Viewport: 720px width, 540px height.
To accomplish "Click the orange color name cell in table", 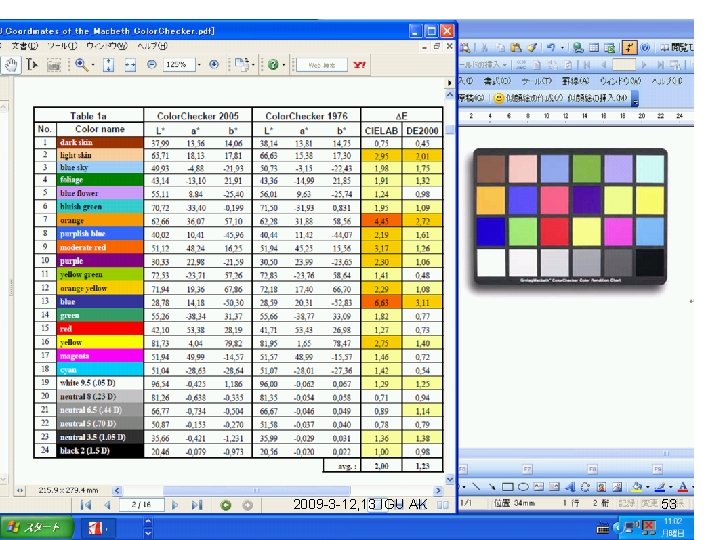I will tap(100, 220).
